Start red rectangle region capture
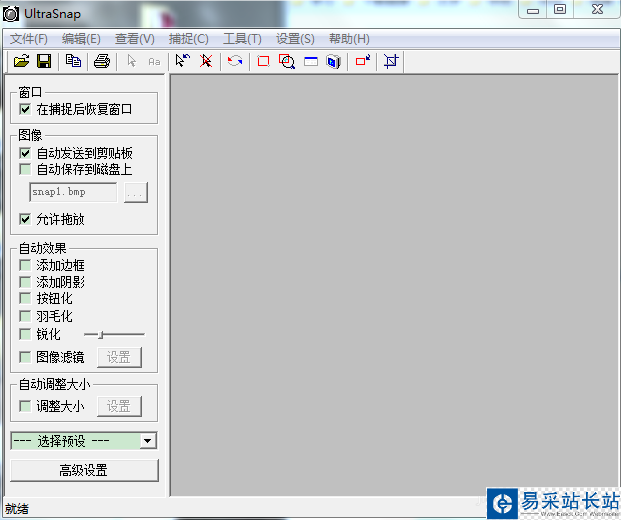621x520 pixels. click(x=263, y=61)
